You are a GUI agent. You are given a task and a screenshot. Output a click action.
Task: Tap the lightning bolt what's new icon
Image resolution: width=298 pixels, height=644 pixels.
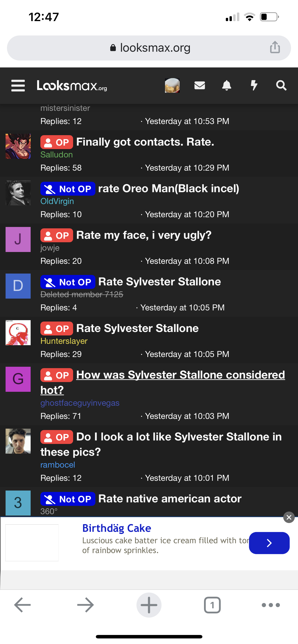click(x=254, y=86)
